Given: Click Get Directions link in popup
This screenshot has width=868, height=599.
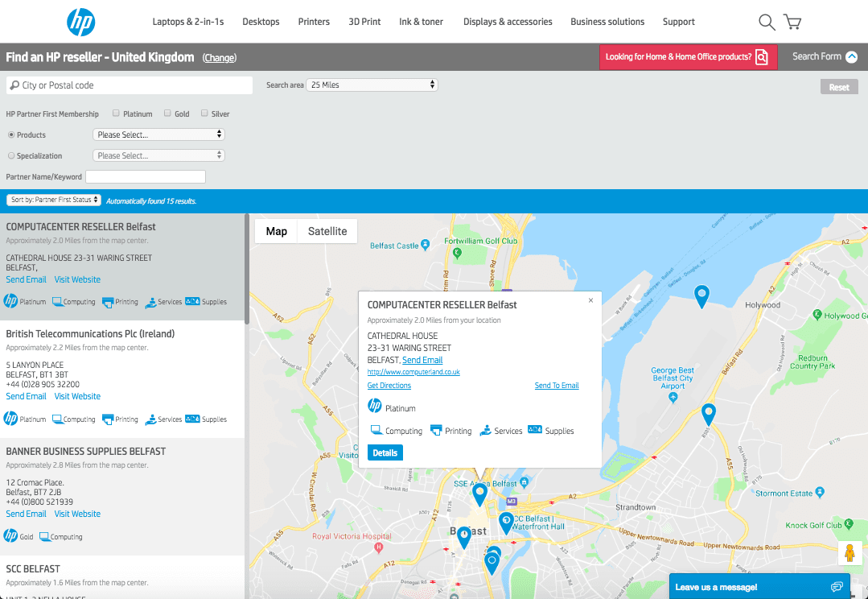Looking at the screenshot, I should pyautogui.click(x=389, y=385).
